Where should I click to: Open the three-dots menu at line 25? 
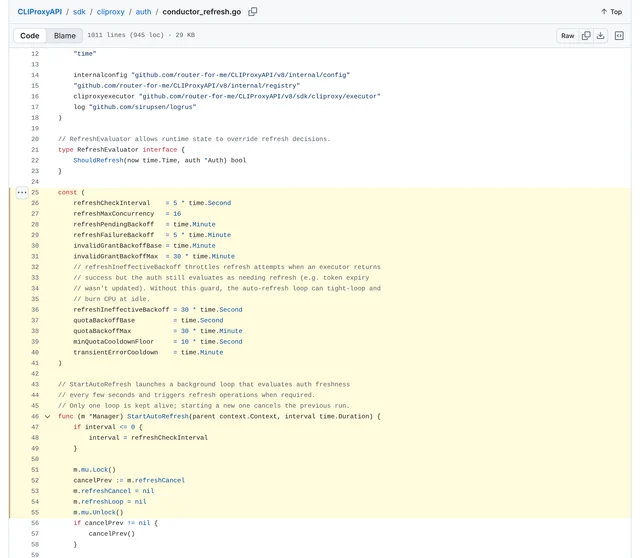click(22, 192)
